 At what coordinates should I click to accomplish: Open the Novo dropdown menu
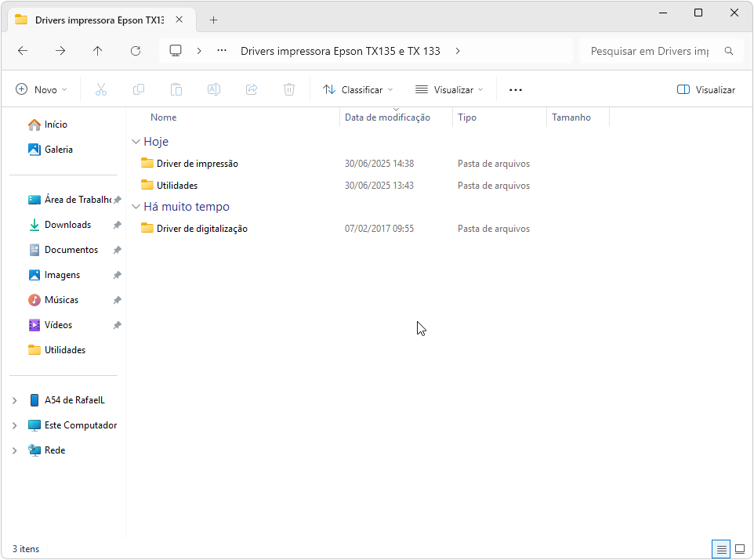[x=42, y=90]
